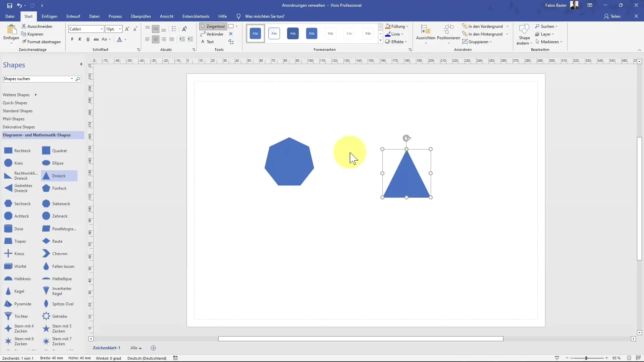The width and height of the screenshot is (644, 362).
Task: Open the Datei menu
Action: tap(10, 16)
